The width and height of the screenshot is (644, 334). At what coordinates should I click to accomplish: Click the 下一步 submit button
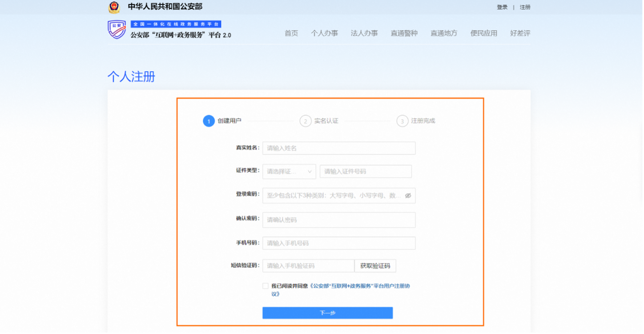pyautogui.click(x=328, y=313)
